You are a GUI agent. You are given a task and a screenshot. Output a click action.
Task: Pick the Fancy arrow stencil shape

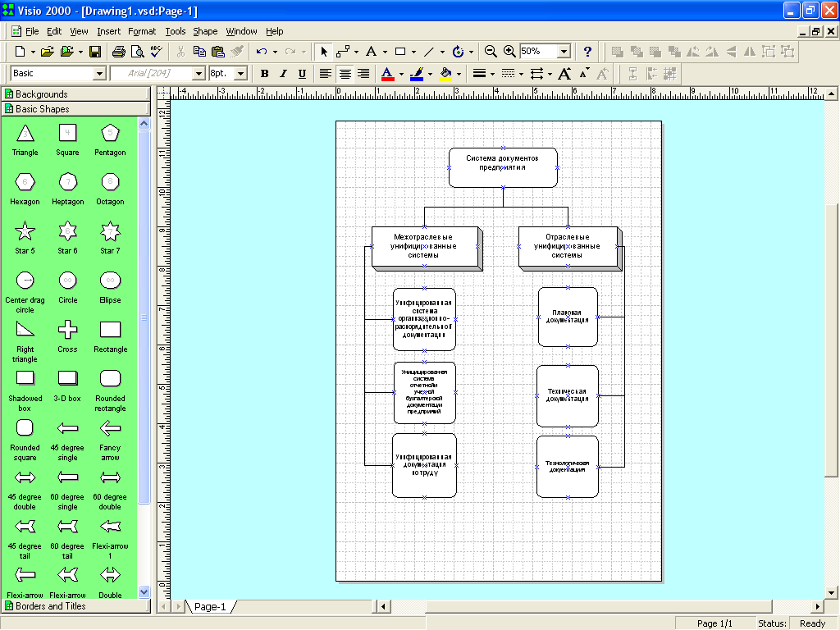tap(110, 428)
